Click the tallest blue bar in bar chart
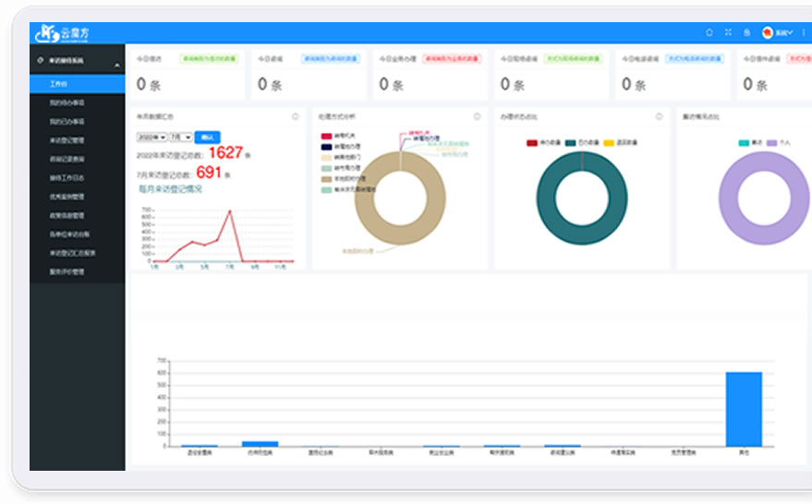This screenshot has height=504, width=812. coord(744,409)
